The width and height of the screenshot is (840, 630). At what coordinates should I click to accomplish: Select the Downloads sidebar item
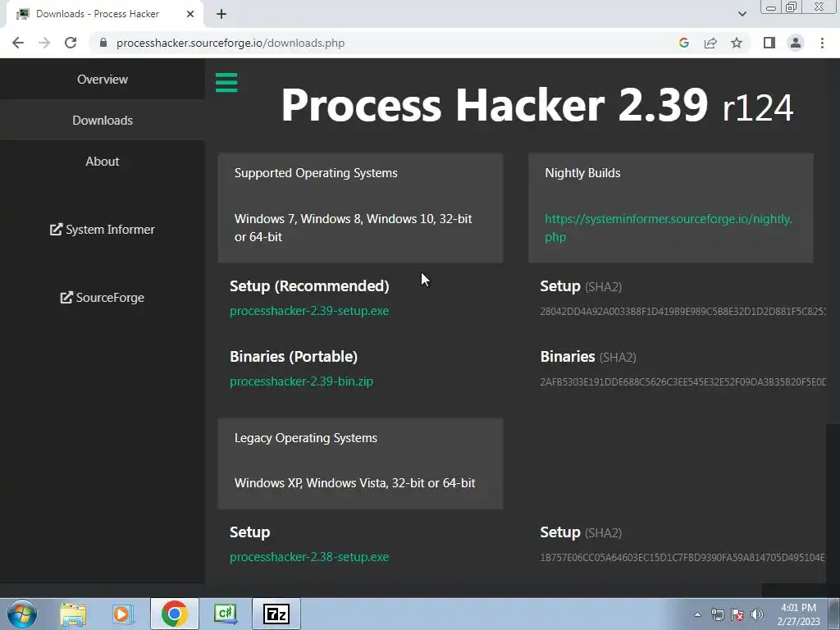(103, 120)
